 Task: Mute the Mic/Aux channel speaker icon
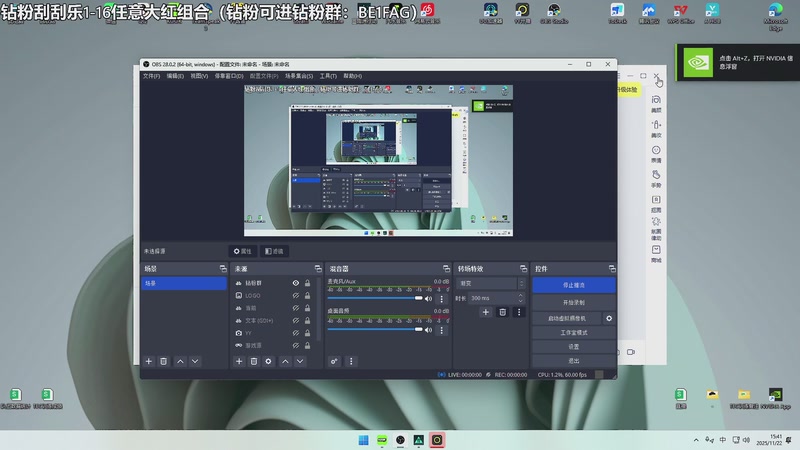[x=429, y=299]
